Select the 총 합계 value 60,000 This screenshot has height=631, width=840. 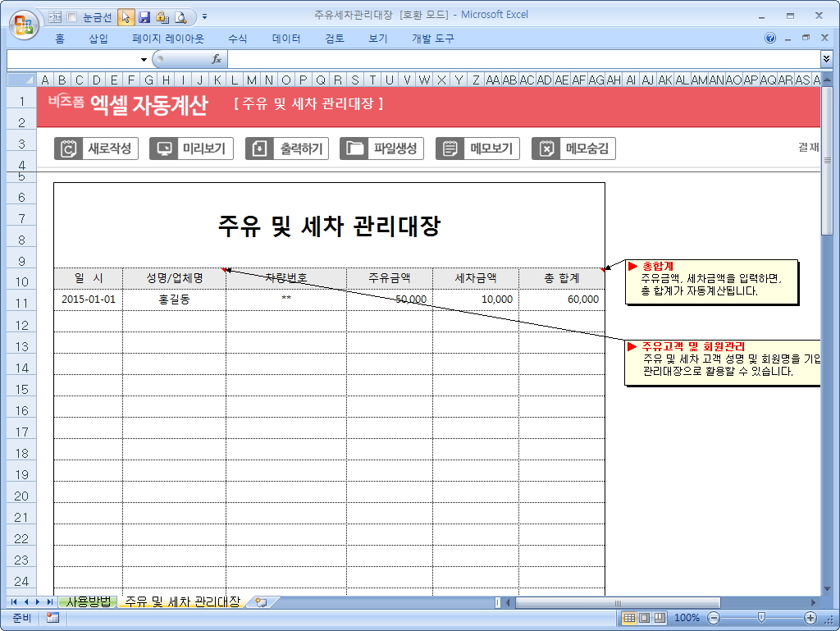click(x=562, y=299)
